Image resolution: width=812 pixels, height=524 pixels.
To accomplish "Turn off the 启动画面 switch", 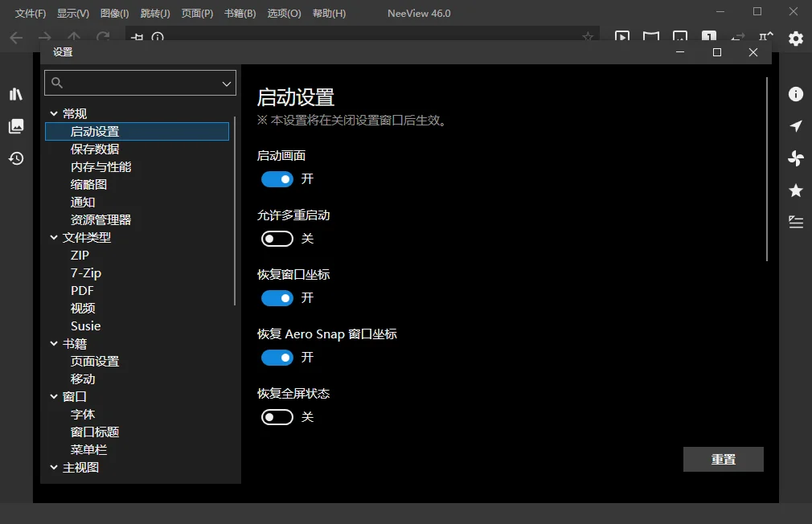I will tap(277, 179).
